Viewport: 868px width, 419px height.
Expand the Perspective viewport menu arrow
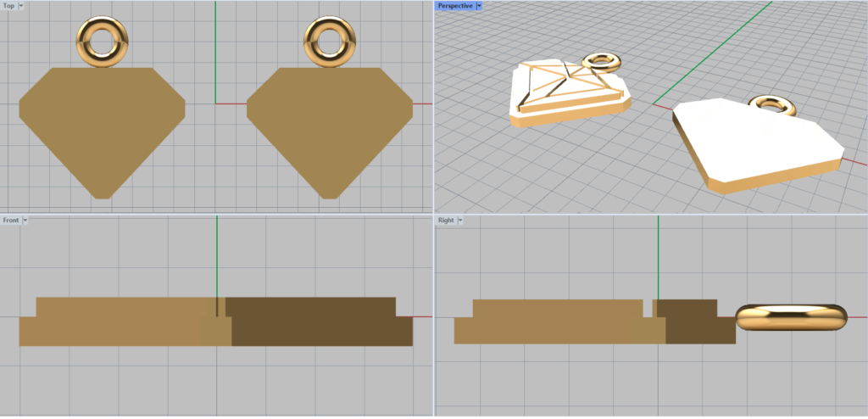pos(479,5)
